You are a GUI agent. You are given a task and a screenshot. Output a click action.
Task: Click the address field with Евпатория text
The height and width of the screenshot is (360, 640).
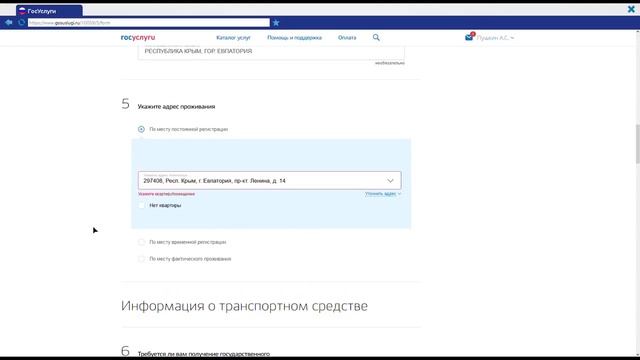pyautogui.click(x=269, y=180)
